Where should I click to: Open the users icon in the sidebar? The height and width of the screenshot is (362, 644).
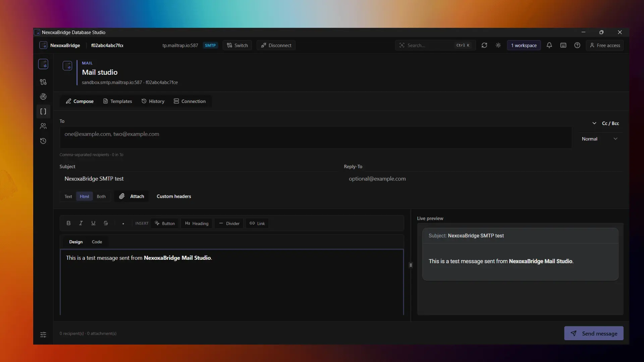point(43,126)
